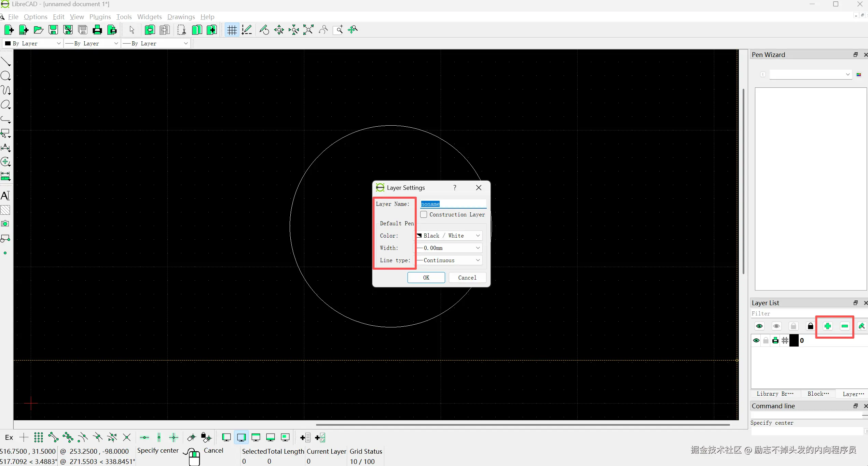
Task: Click Snap intersection icon
Action: click(x=127, y=437)
